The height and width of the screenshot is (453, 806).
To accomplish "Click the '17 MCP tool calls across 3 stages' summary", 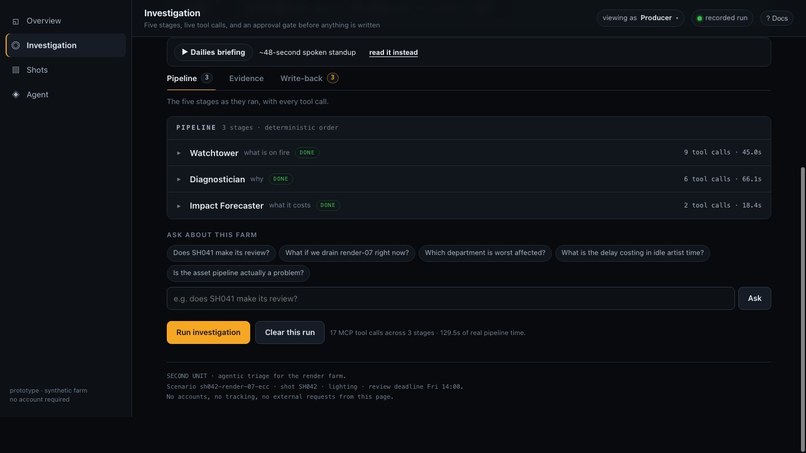I will click(x=428, y=333).
